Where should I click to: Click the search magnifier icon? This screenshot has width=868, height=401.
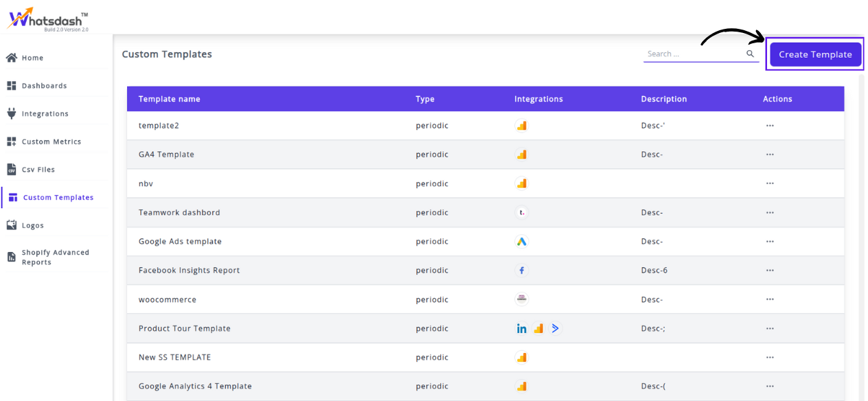[750, 54]
